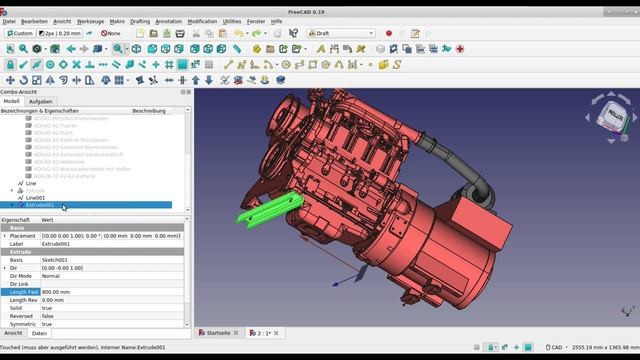640x360 pixels.
Task: Toggle Snap Endpoint
Action: (23, 64)
